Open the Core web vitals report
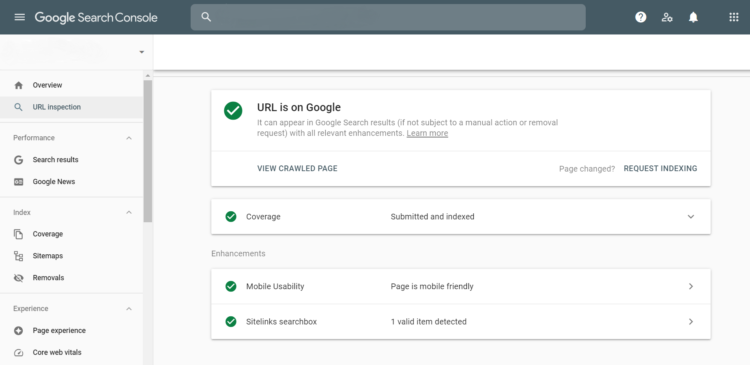 pos(72,353)
